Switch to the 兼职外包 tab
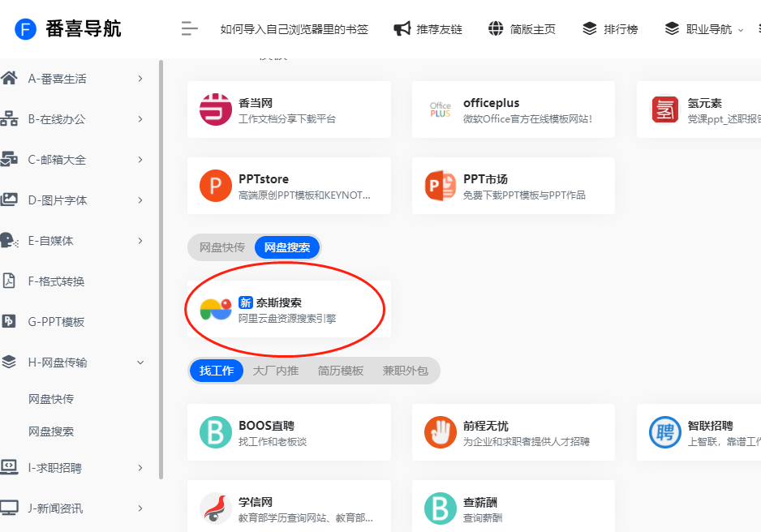Viewport: 761px width, 532px height. (406, 371)
